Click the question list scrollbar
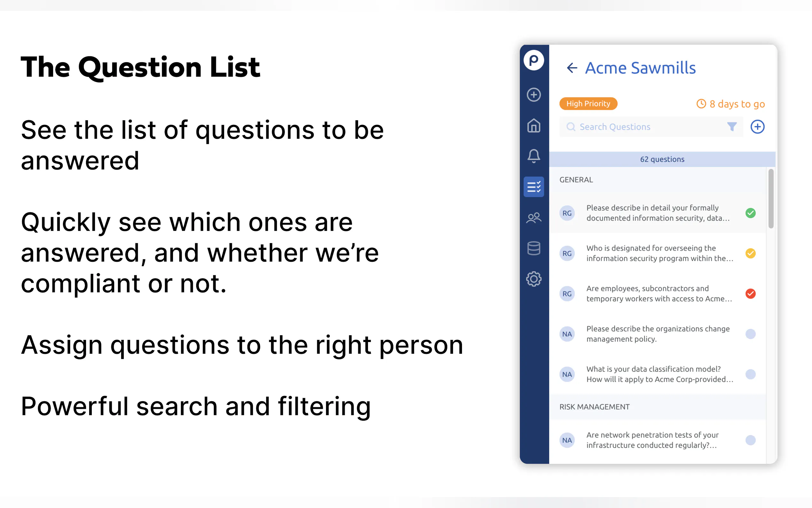This screenshot has width=812, height=508. coord(771,199)
